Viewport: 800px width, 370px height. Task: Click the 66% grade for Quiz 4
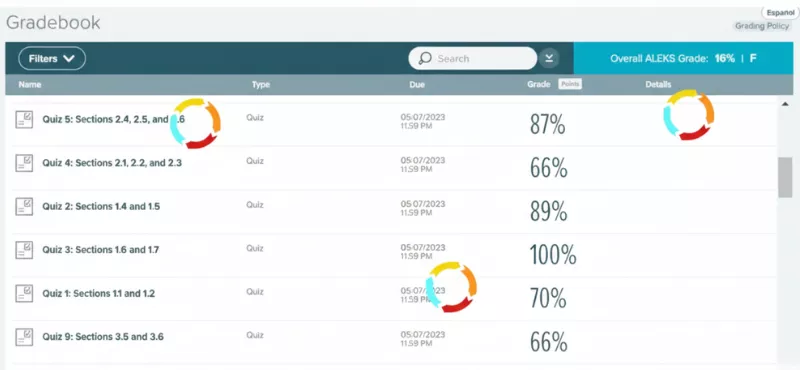(548, 168)
